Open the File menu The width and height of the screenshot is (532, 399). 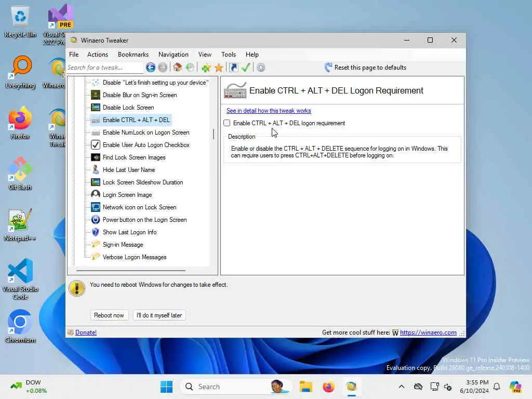pos(74,54)
